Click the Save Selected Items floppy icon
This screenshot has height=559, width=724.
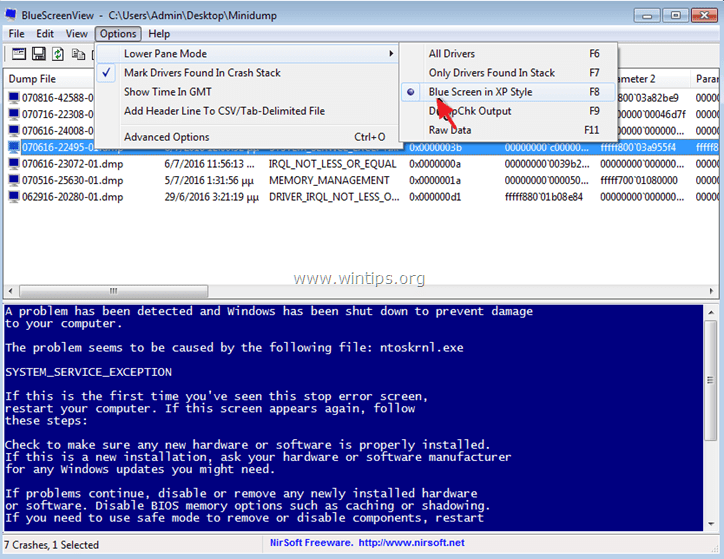coord(39,53)
